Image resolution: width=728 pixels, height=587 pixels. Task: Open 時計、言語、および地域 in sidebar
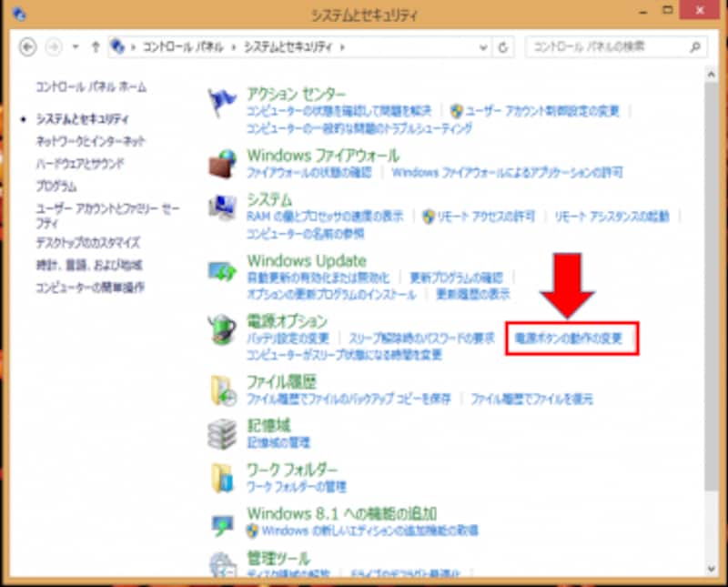89,265
